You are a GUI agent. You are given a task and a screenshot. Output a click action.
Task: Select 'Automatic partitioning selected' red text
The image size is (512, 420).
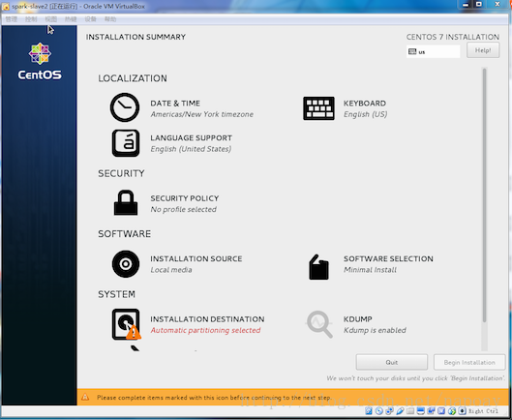(x=205, y=330)
